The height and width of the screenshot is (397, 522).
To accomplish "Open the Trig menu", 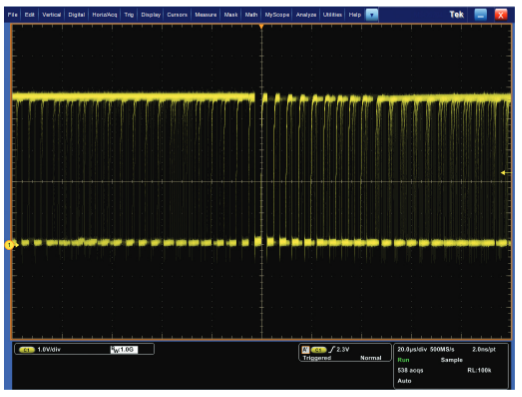I will click(x=129, y=15).
